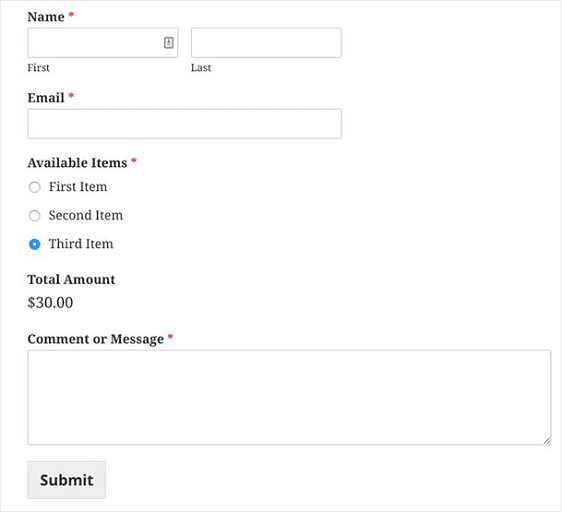
Task: Select the First Item radio button
Action: click(x=34, y=187)
